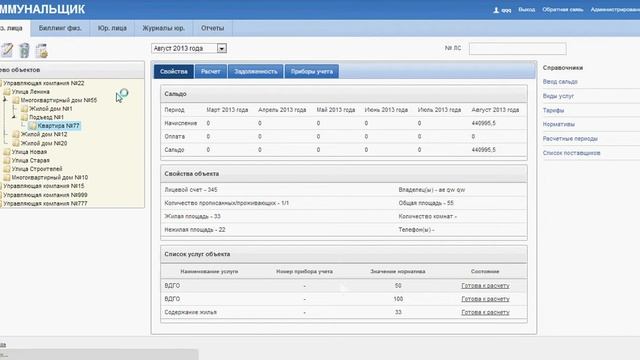Screen dimensions: 640x360
Task: Collapse the Многоквартирный дом №55 tree node arrow
Action: (5, 100)
